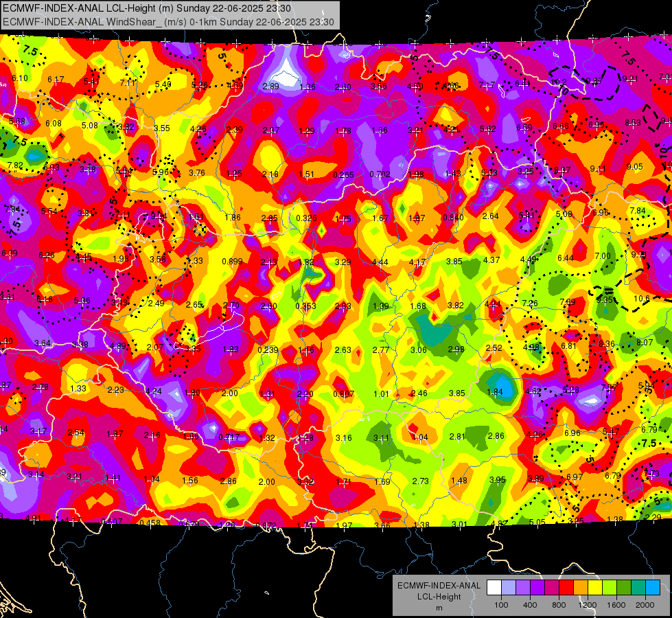Click the wind shear value 0.807
The height and width of the screenshot is (618, 672).
point(344,393)
